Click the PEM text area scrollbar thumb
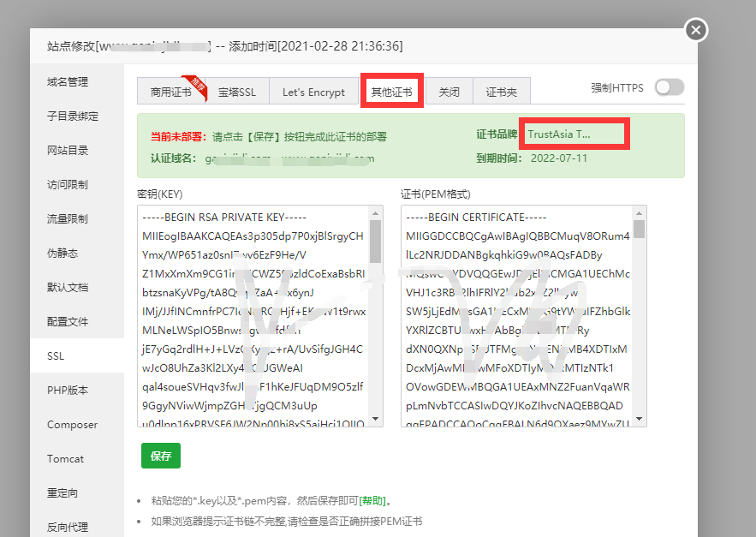 click(640, 230)
